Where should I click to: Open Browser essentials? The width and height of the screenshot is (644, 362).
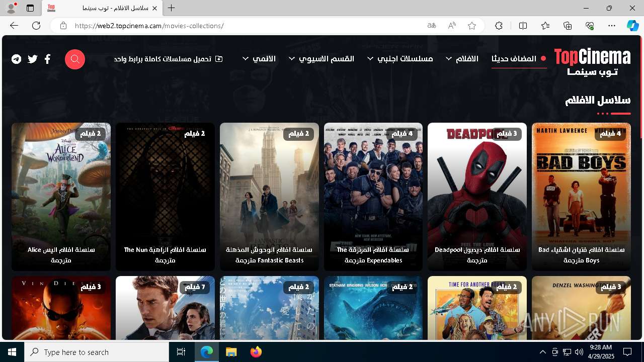[x=590, y=26]
